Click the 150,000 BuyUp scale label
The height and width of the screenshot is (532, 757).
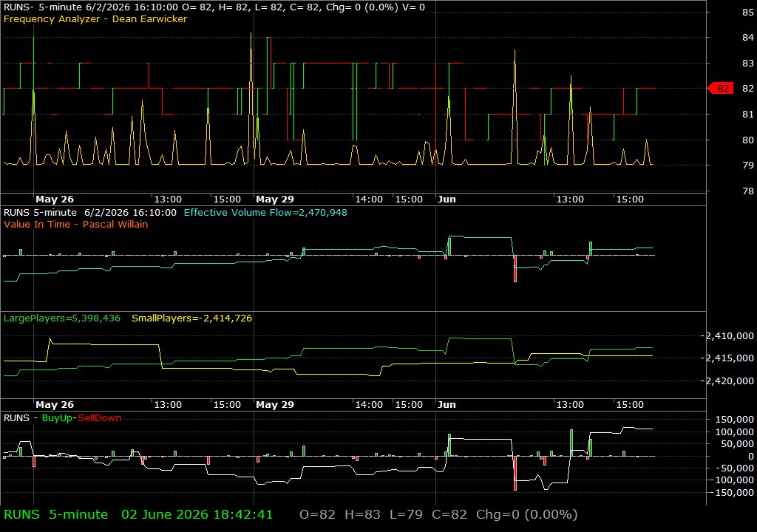pyautogui.click(x=734, y=420)
